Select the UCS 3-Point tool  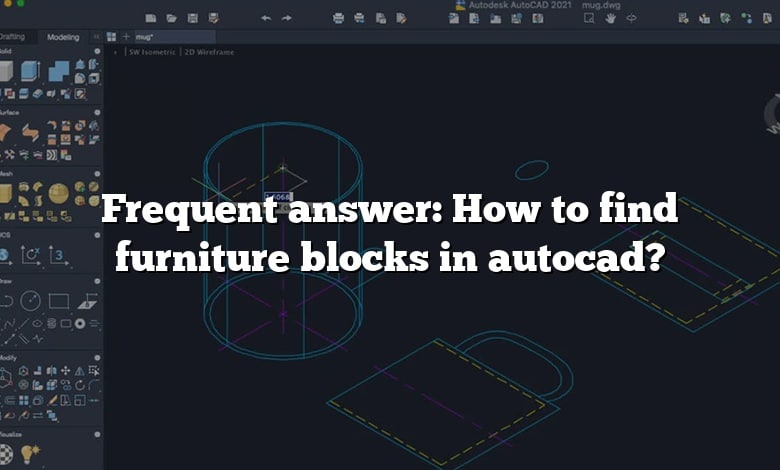click(x=58, y=255)
